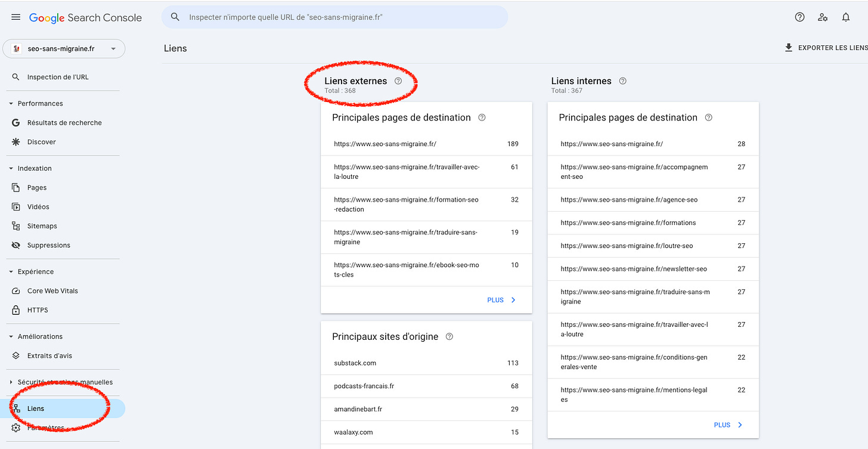Open the seo-sans-migraine.fr property selector
Image resolution: width=868 pixels, height=449 pixels.
[x=64, y=49]
